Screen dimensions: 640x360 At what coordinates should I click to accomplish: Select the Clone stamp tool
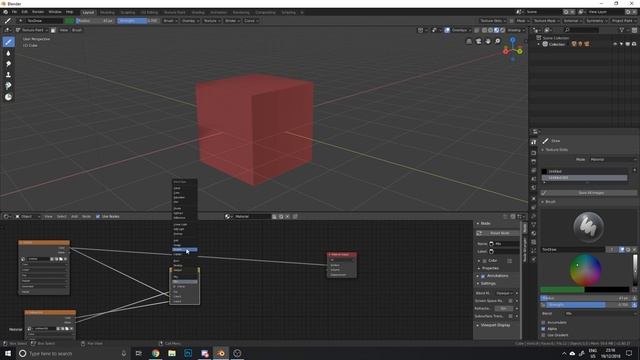[x=8, y=75]
